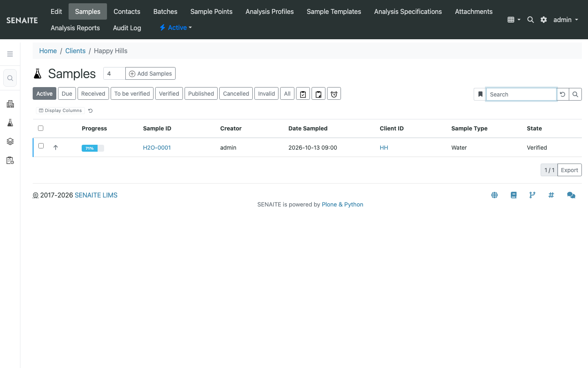Toggle the sidebar hamburger menu
This screenshot has height=368, width=588.
coord(10,54)
